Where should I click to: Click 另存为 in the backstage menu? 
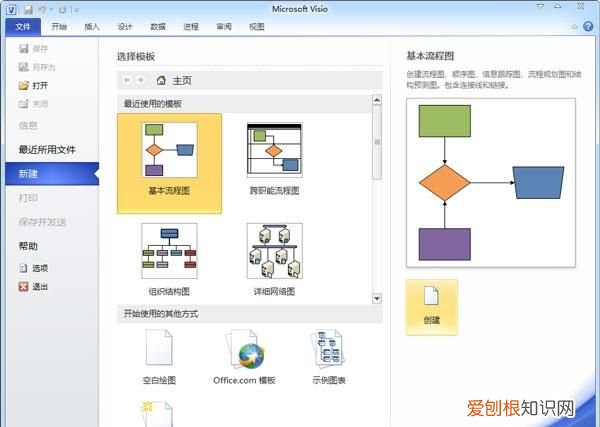(x=37, y=67)
